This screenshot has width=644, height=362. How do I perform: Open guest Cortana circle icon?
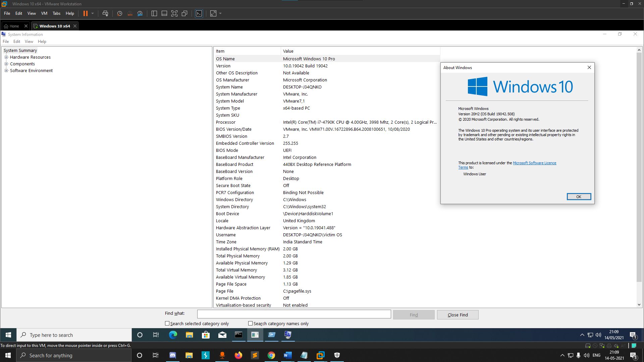tap(140, 335)
